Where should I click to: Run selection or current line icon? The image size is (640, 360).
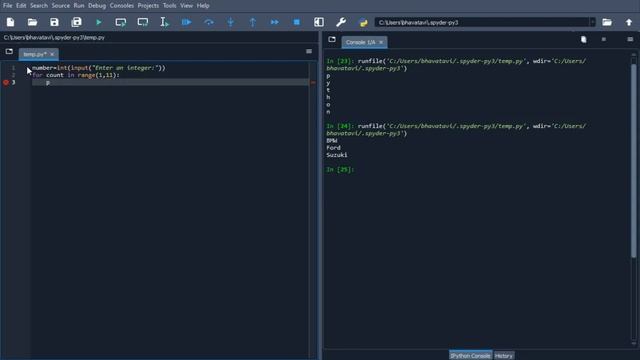[164, 22]
